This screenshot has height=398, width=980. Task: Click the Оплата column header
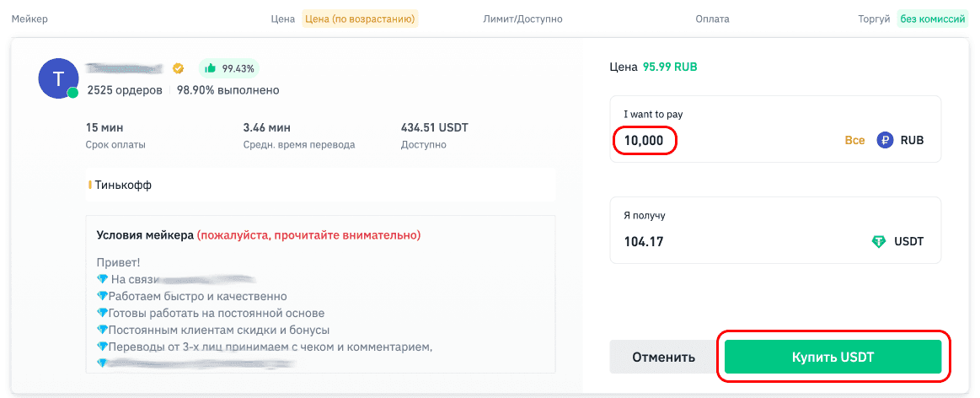(x=712, y=19)
